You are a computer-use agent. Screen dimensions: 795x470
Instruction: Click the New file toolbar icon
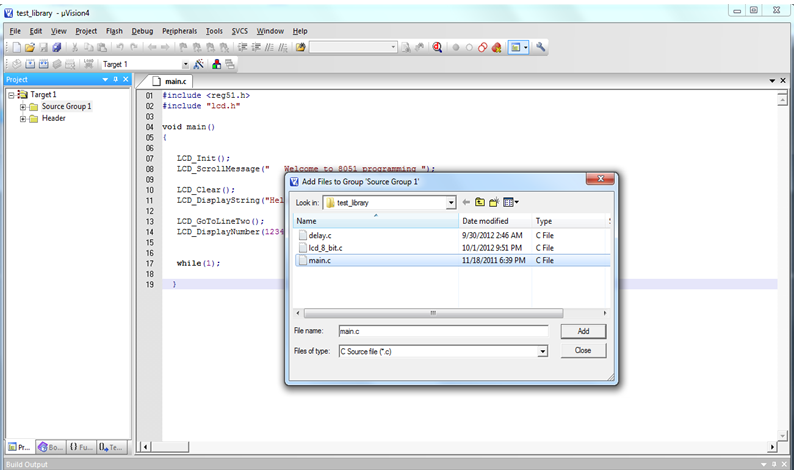[x=17, y=48]
